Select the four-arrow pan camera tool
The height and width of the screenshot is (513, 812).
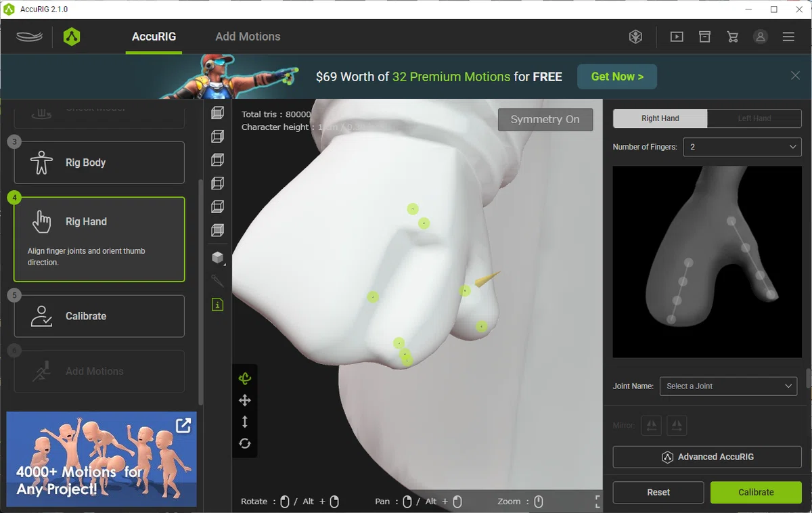(x=245, y=401)
